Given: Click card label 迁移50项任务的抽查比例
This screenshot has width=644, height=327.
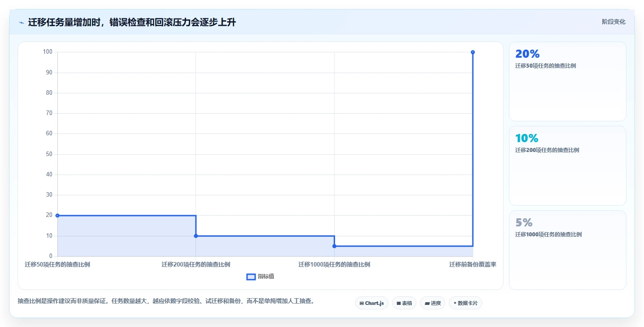Looking at the screenshot, I should [546, 66].
